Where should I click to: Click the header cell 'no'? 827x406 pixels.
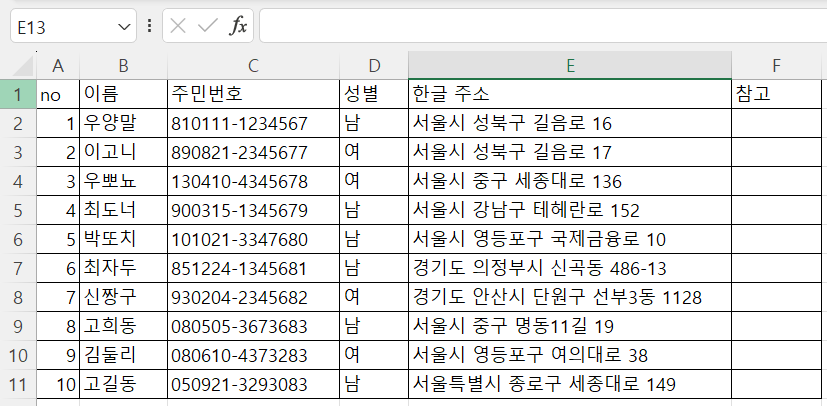coord(58,94)
